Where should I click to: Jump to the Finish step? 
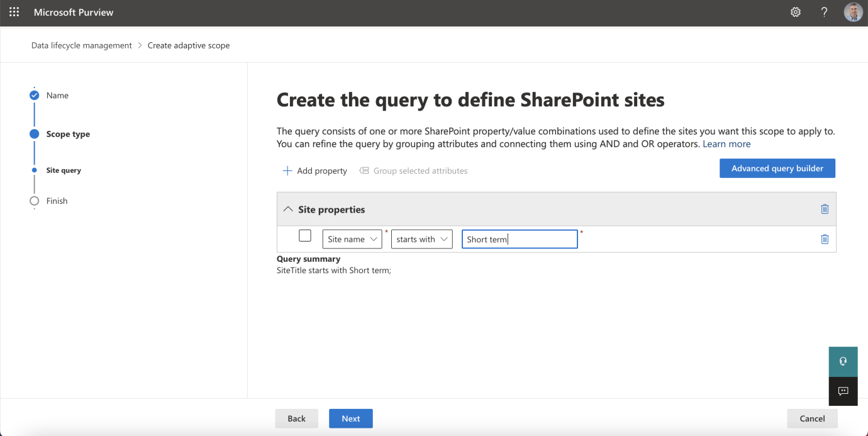(x=57, y=201)
